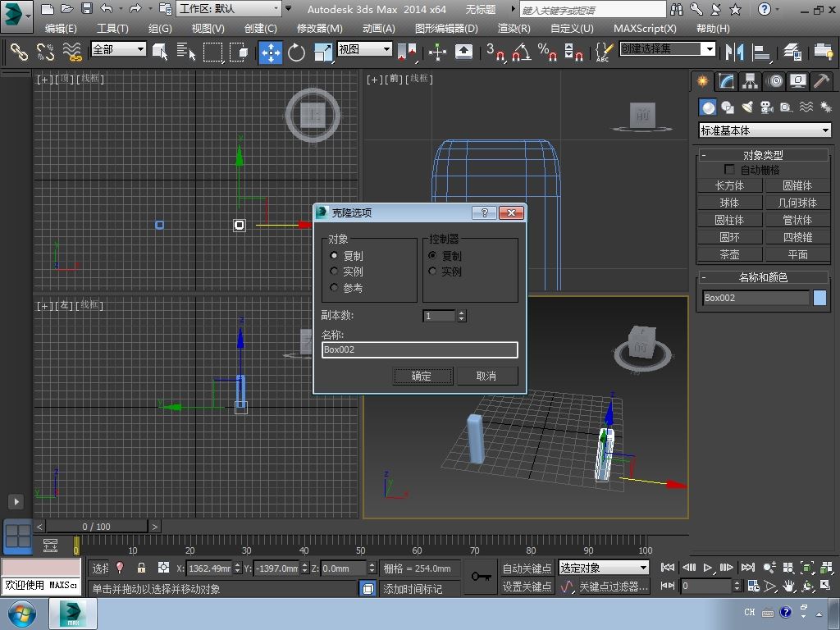This screenshot has width=840, height=630.
Task: Open the 渲染(R) menu
Action: [514, 29]
